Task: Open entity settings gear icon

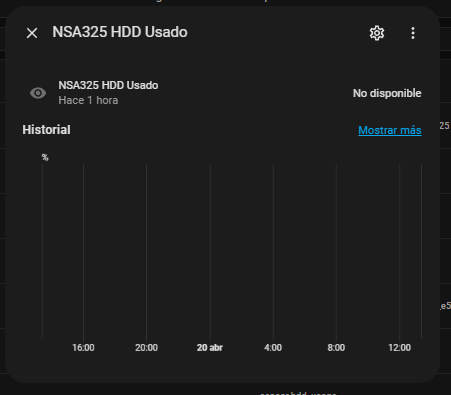Action: coord(377,33)
